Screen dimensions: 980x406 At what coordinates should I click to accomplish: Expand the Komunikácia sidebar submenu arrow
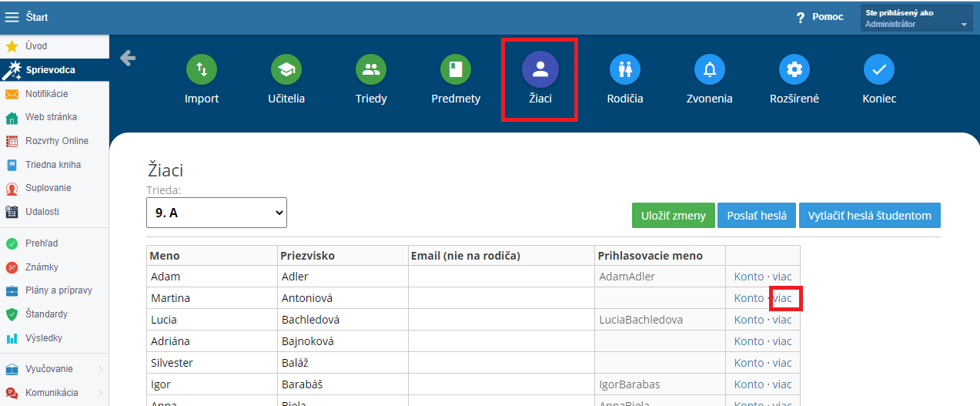pos(101,393)
